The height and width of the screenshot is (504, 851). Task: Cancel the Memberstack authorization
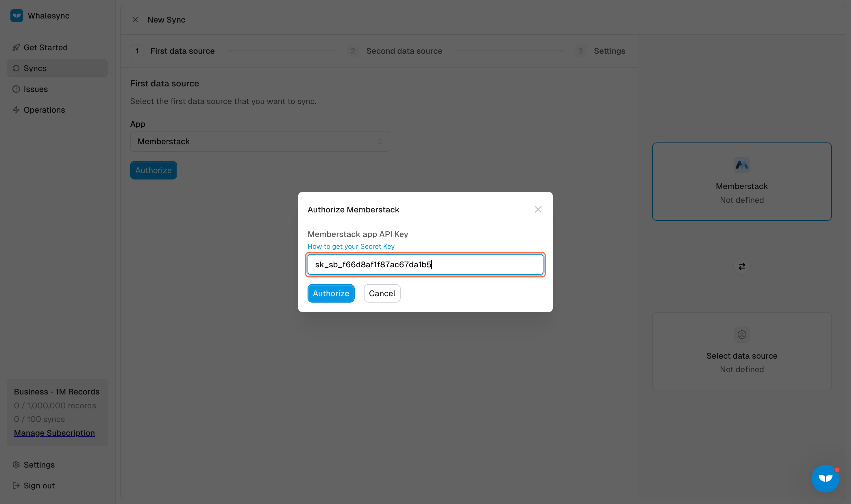[x=382, y=293]
